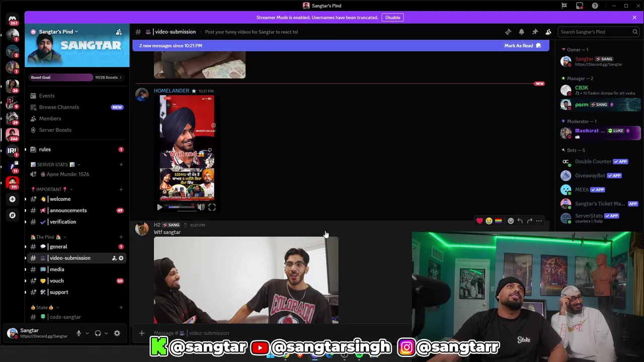The image size is (644, 362).
Task: Open headphone output options dropdown arrow
Action: pos(106,333)
